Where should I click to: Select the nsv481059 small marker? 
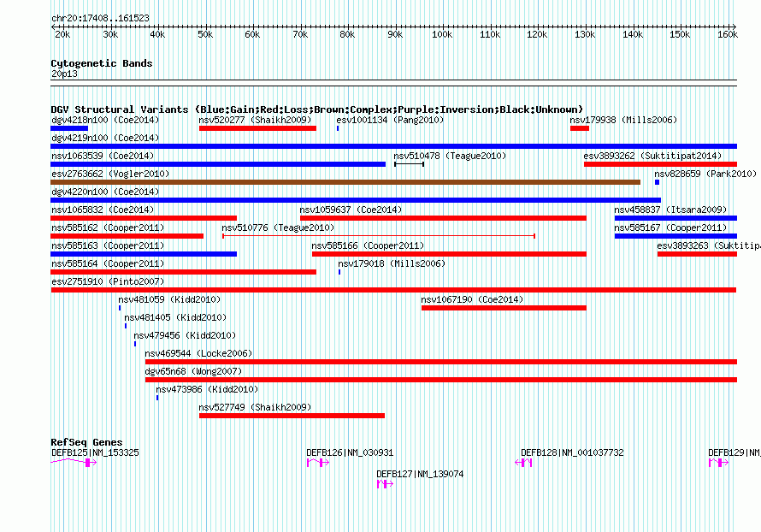coord(120,308)
